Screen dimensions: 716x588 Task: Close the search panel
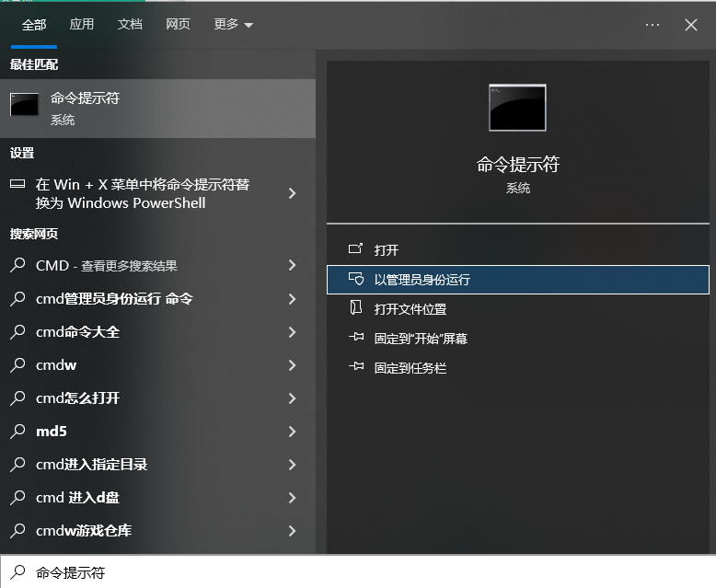[691, 25]
